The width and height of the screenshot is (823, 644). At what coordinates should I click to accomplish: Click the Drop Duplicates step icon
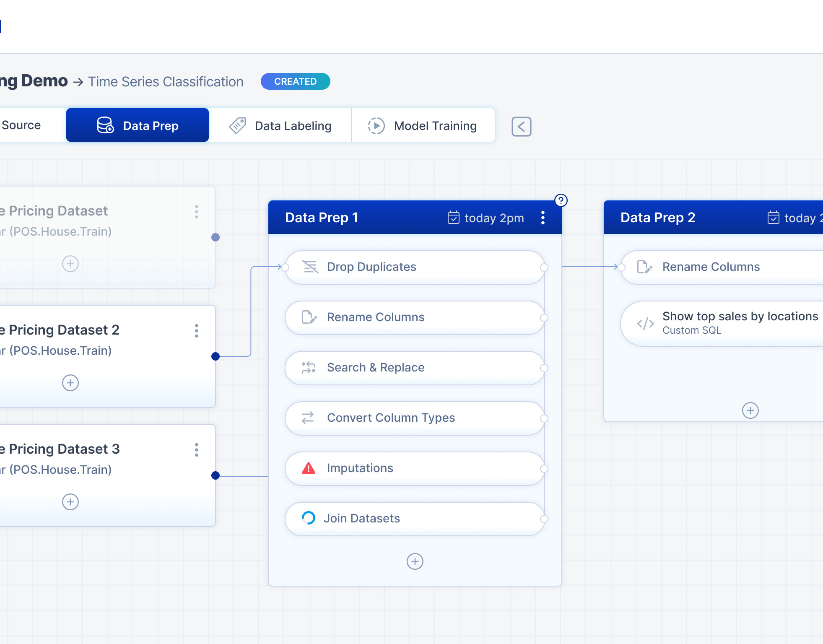[x=310, y=267]
